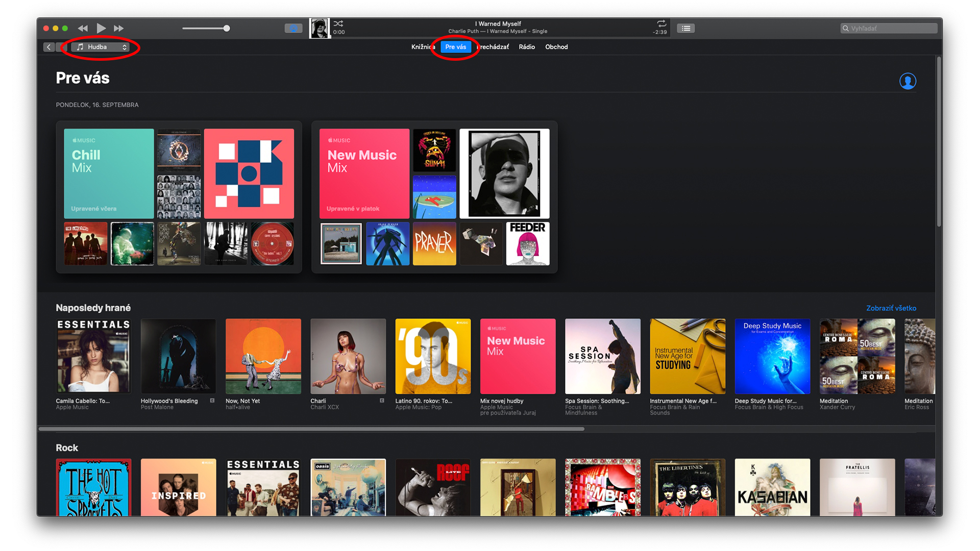Click the vertical page scrollbar

(939, 142)
